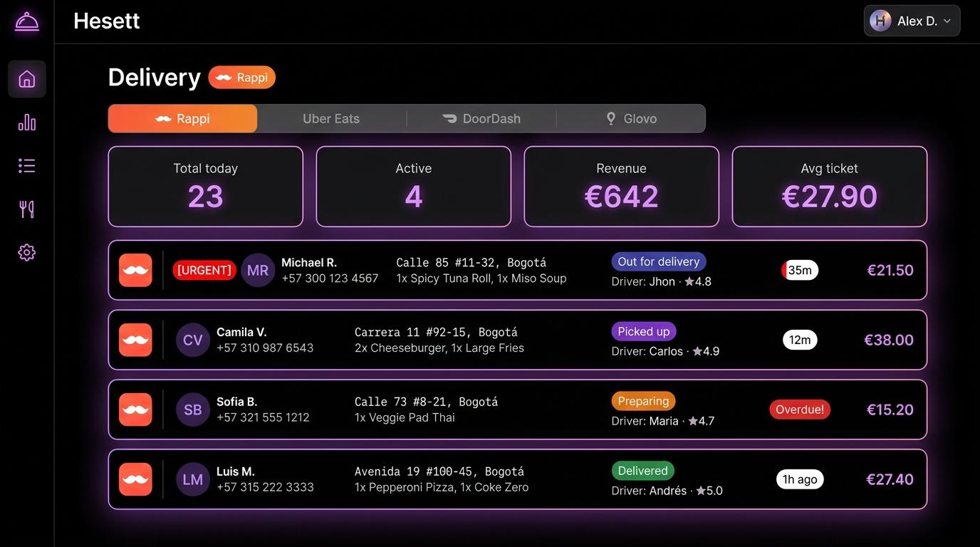This screenshot has width=980, height=547.
Task: Click phone number +57 300 123 4567
Action: coord(330,278)
